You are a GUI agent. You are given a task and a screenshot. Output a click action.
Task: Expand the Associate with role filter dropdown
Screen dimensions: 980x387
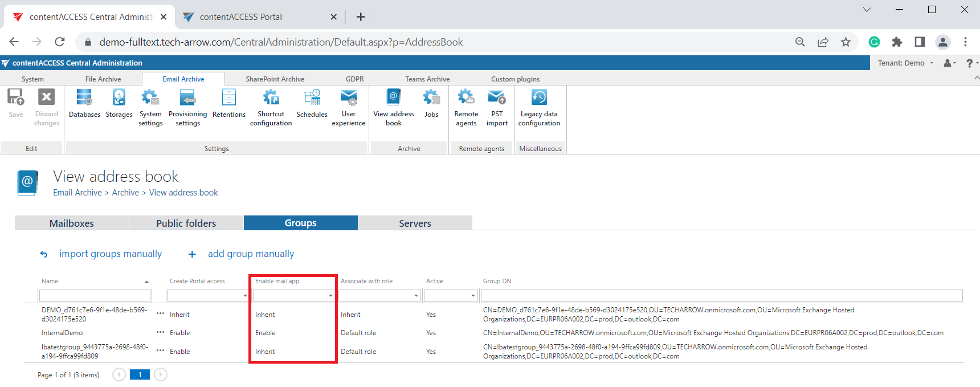[x=416, y=296]
